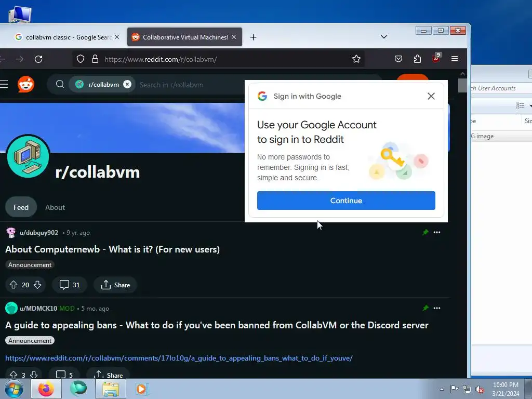Show hidden system tray icons arrow

tap(442, 389)
